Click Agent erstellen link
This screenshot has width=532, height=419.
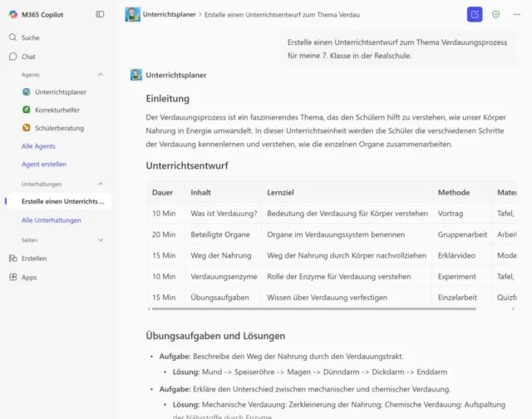pos(44,165)
